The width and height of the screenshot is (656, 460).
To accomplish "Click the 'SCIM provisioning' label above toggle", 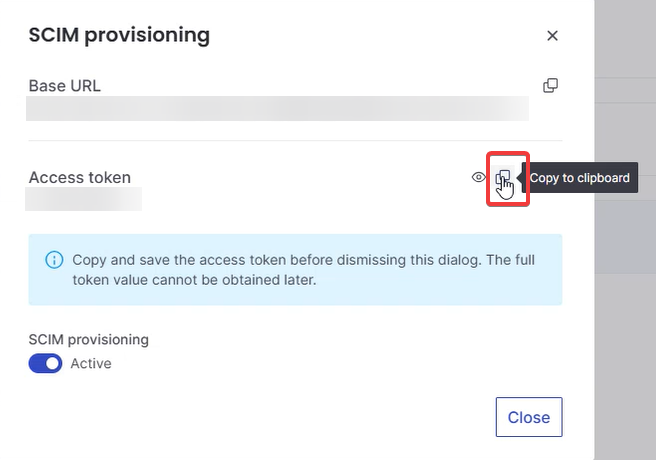I will coord(89,339).
